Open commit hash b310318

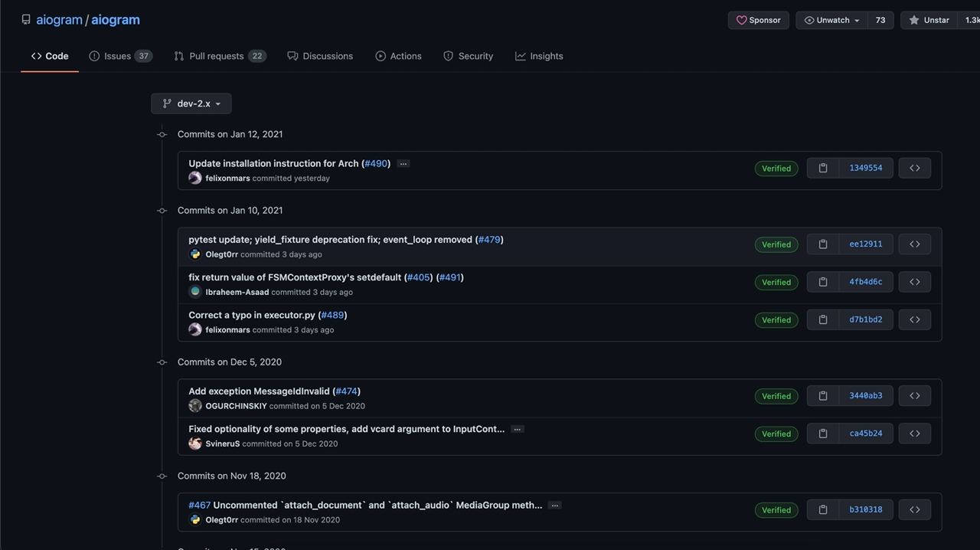click(x=866, y=509)
